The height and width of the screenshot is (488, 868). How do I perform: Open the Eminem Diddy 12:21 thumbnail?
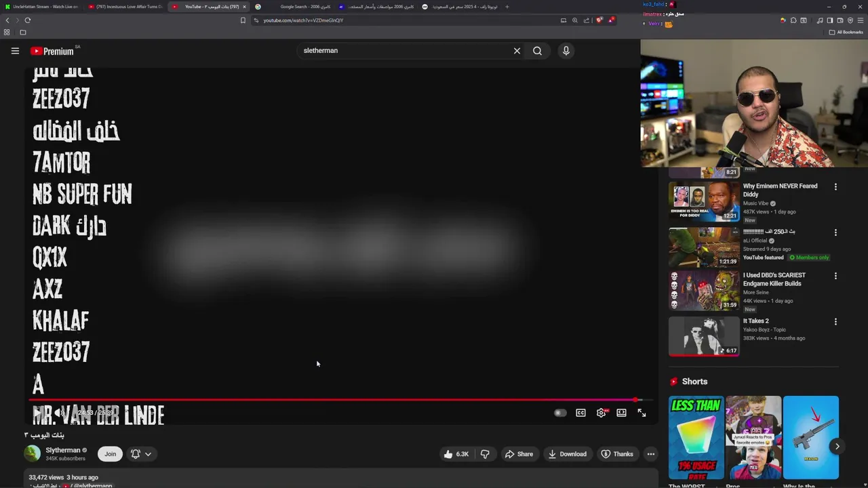click(704, 201)
